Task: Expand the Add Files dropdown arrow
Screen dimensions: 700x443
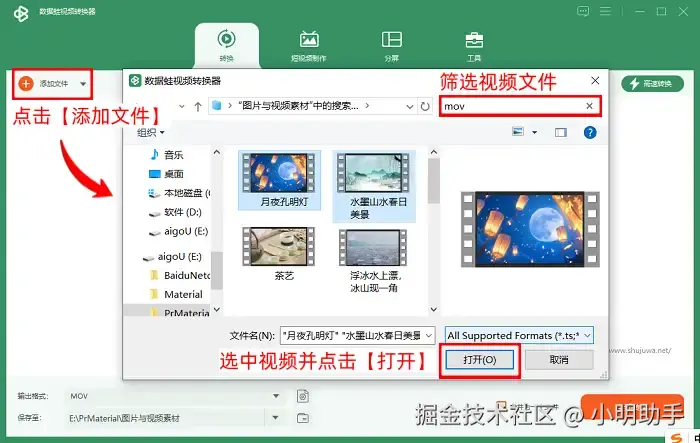Action: [x=83, y=84]
